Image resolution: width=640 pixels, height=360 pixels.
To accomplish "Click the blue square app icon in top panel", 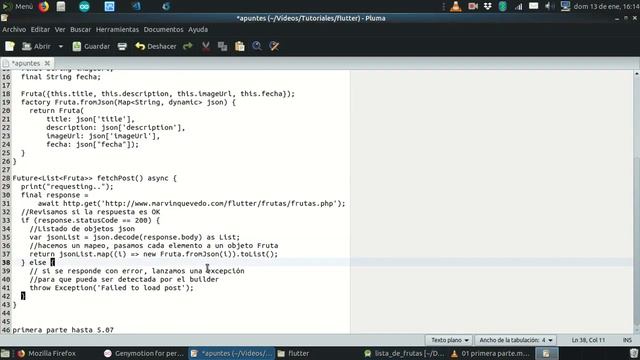I will click(109, 7).
